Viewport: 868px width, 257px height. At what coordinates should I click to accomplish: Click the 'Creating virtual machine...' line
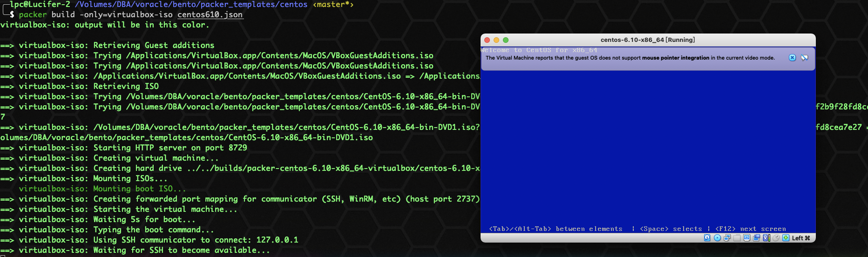coord(109,158)
